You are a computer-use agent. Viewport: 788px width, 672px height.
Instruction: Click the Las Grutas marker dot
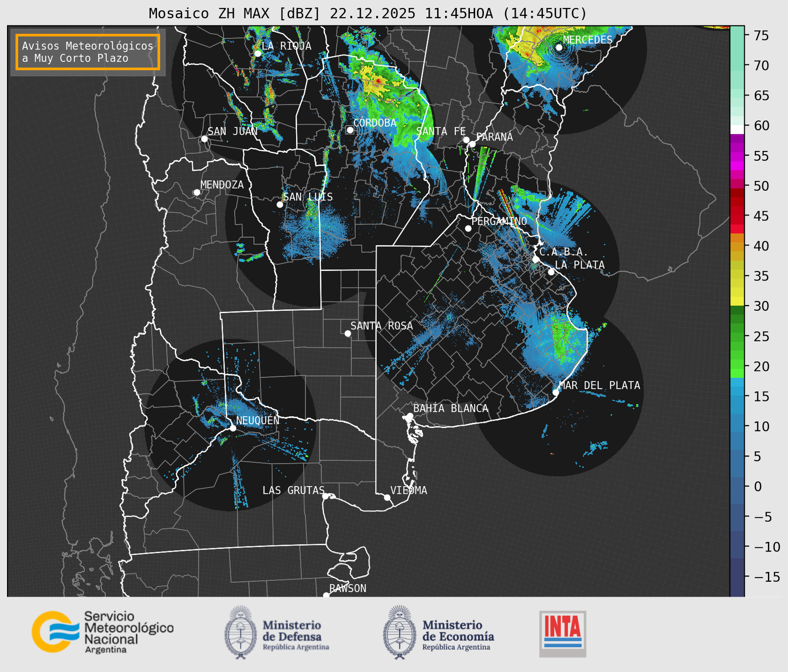[326, 496]
